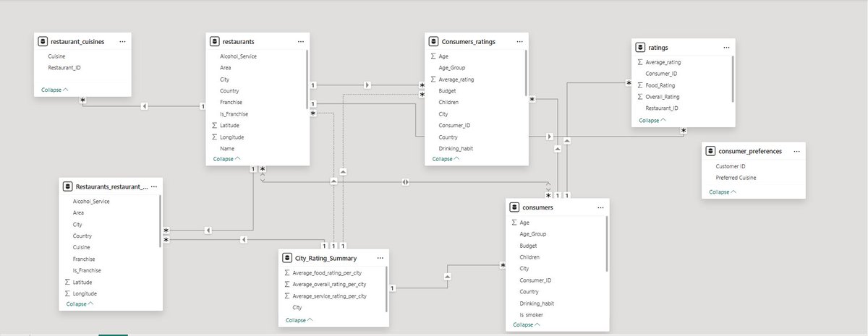Collapse the Restaurants_restaurant_ table

80,304
